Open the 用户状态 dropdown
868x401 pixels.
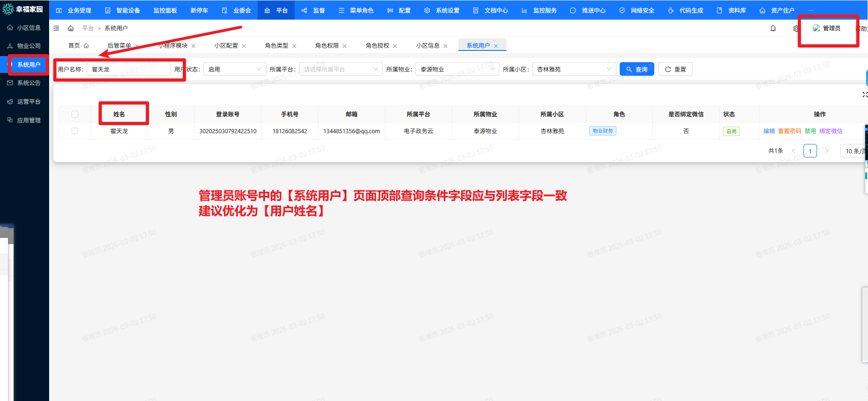pyautogui.click(x=234, y=69)
